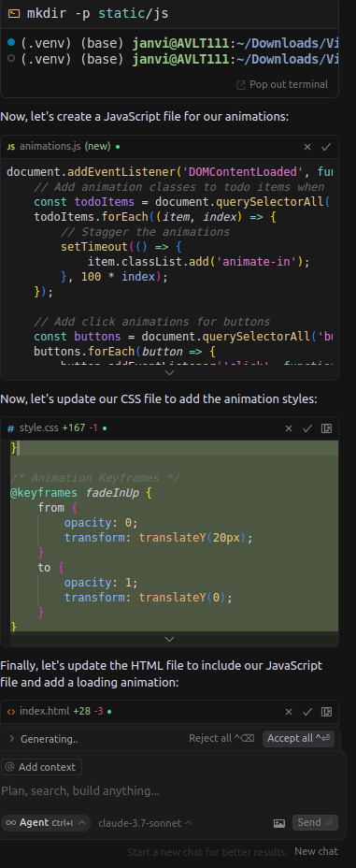This screenshot has width=356, height=868.
Task: Reject the index.html changes
Action: (x=289, y=712)
